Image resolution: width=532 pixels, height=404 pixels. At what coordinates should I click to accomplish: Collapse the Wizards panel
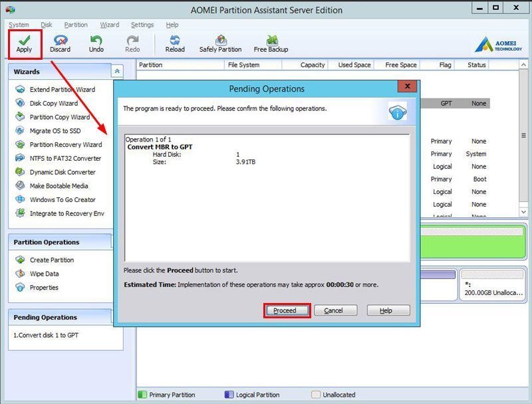coord(117,71)
